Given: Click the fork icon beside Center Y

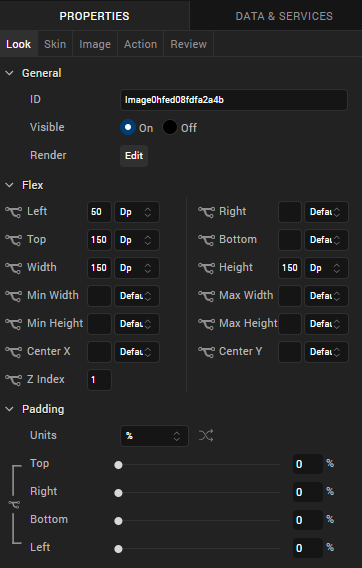Looking at the screenshot, I should (x=206, y=352).
